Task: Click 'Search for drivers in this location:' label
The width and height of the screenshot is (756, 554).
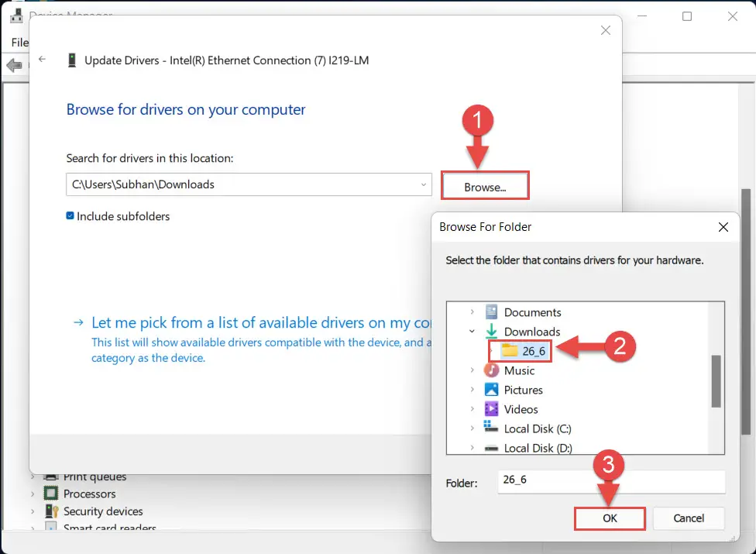Action: 149,158
